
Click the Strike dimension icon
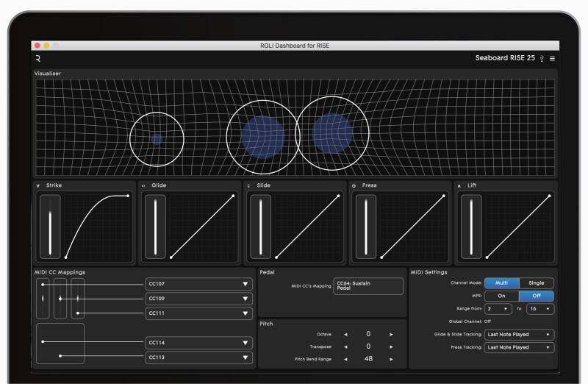38,186
